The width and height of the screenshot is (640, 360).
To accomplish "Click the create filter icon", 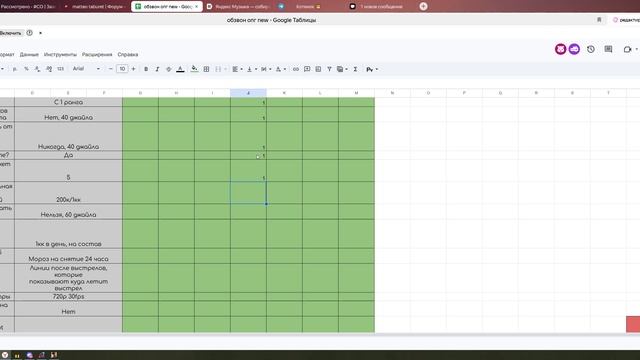I will click(329, 69).
